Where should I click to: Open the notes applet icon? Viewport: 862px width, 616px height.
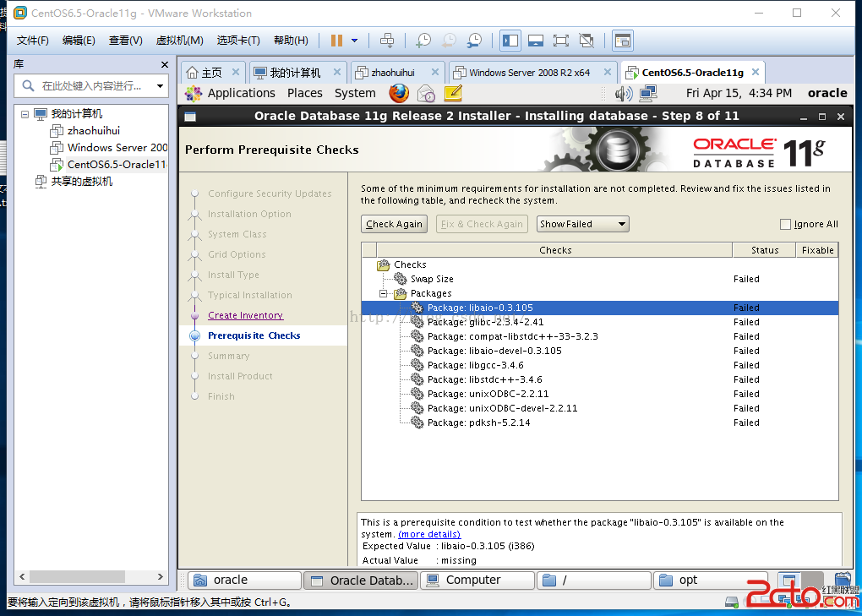(453, 94)
